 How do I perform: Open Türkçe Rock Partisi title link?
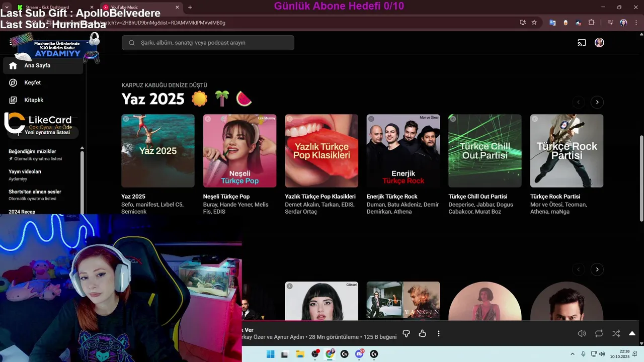pyautogui.click(x=555, y=197)
